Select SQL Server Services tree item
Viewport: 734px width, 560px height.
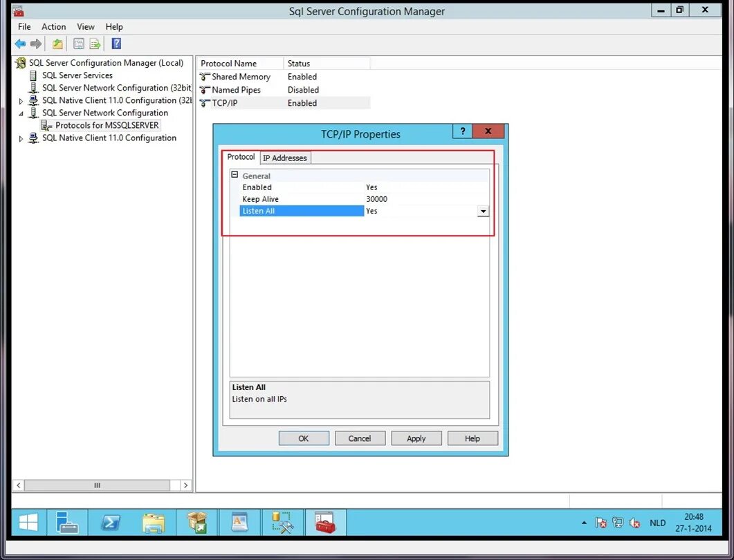77,75
